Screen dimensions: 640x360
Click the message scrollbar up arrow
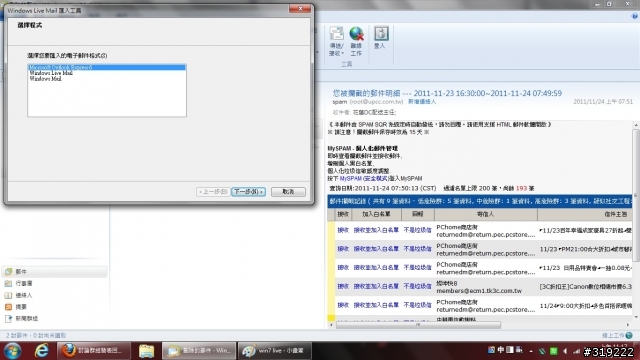pos(636,125)
